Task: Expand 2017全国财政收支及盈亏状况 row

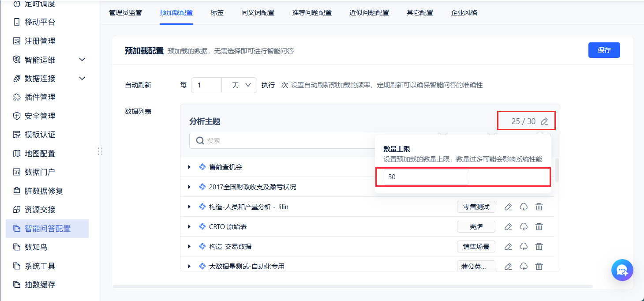Action: (189, 187)
